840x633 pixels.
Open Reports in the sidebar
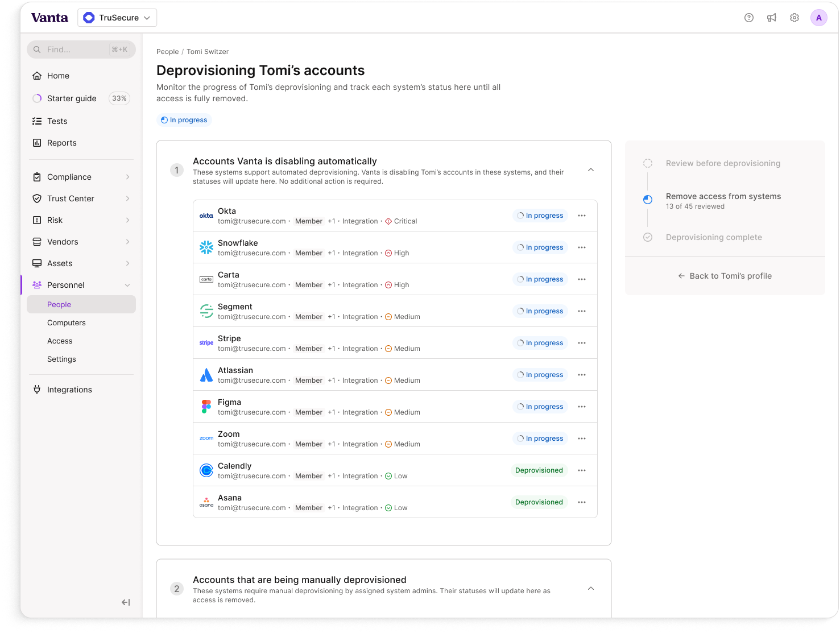(x=81, y=143)
